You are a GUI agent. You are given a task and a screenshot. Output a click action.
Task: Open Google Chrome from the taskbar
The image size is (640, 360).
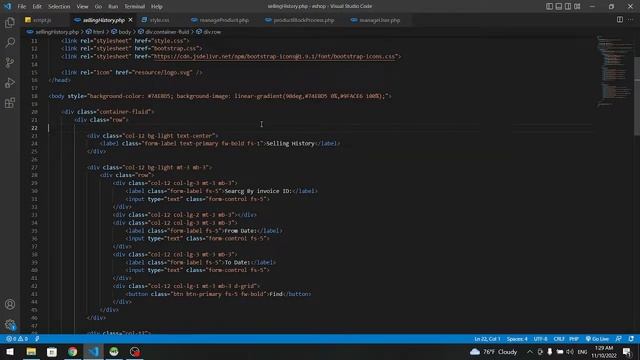click(73, 352)
